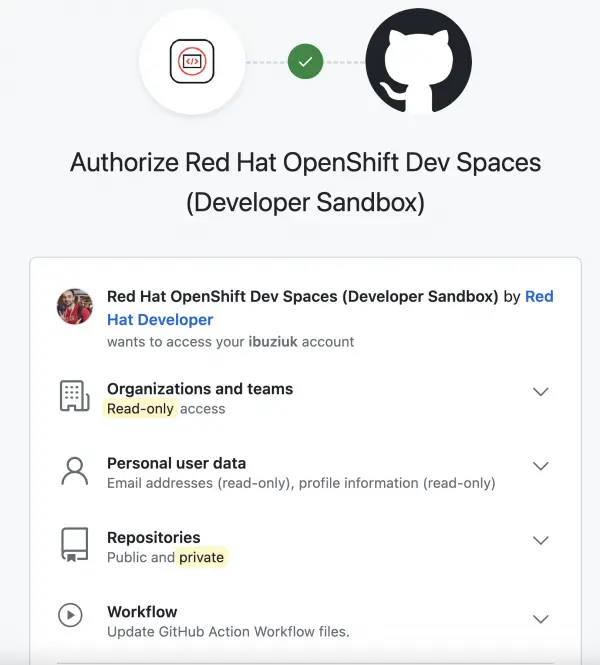Screen dimensions: 600x665
Task: Click the GitHub Octocat logo
Action: pyautogui.click(x=417, y=64)
